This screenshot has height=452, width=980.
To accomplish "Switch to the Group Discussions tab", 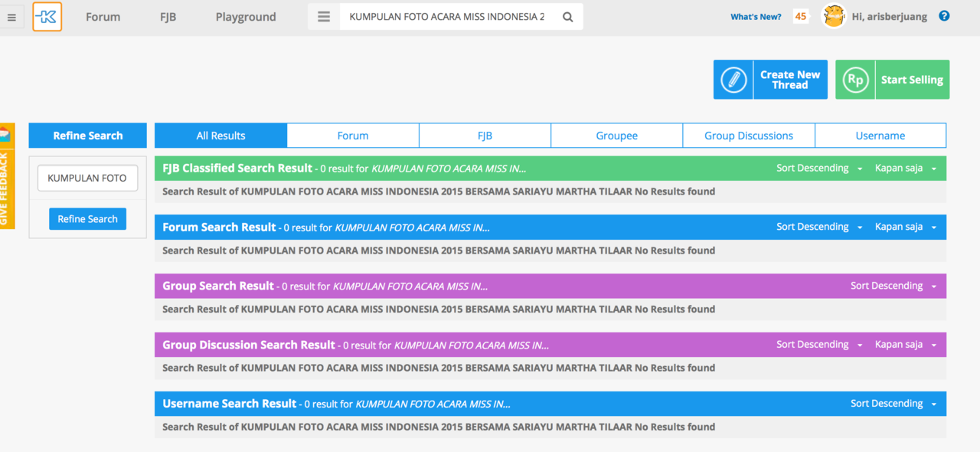I will coord(749,136).
